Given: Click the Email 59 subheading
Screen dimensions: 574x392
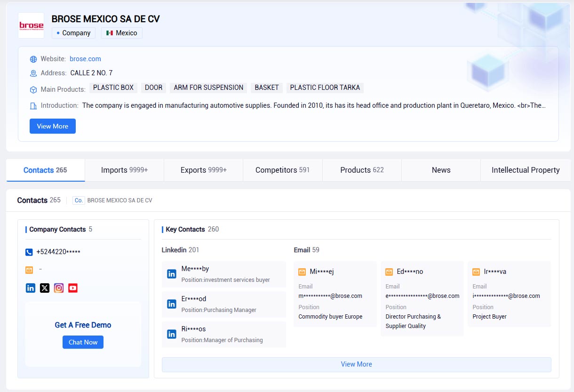Looking at the screenshot, I should point(306,250).
